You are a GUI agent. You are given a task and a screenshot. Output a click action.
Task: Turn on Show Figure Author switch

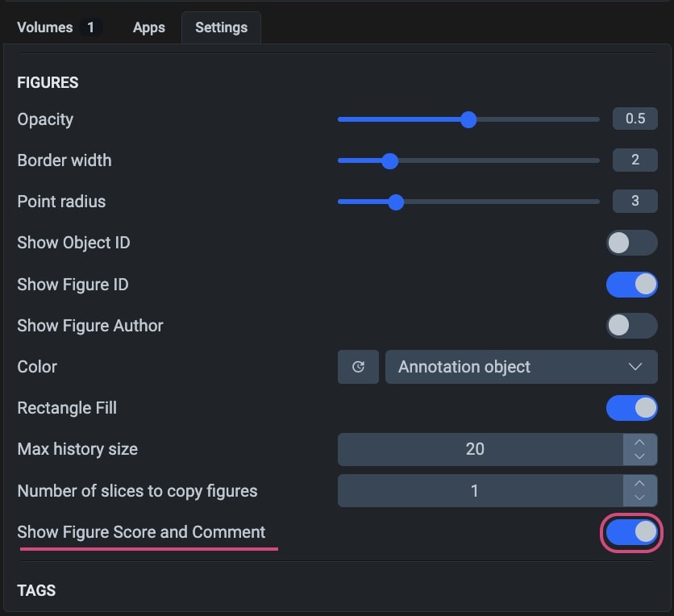pos(631,326)
